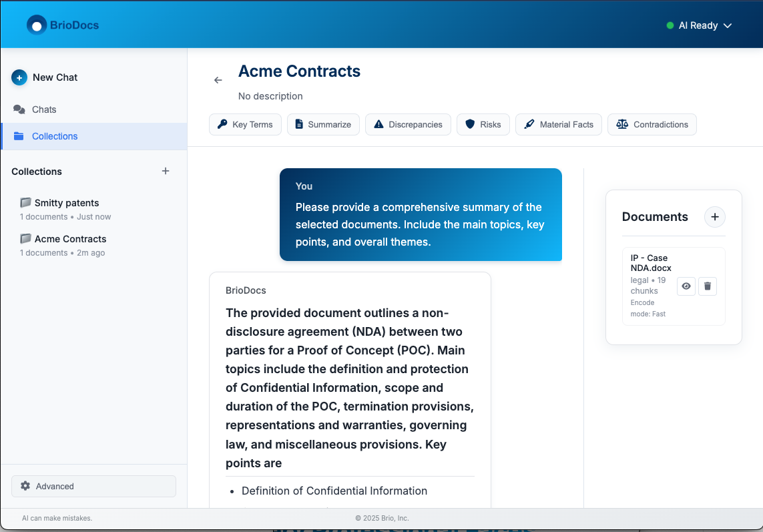
Task: Create a new collection with the plus icon
Action: [x=165, y=171]
